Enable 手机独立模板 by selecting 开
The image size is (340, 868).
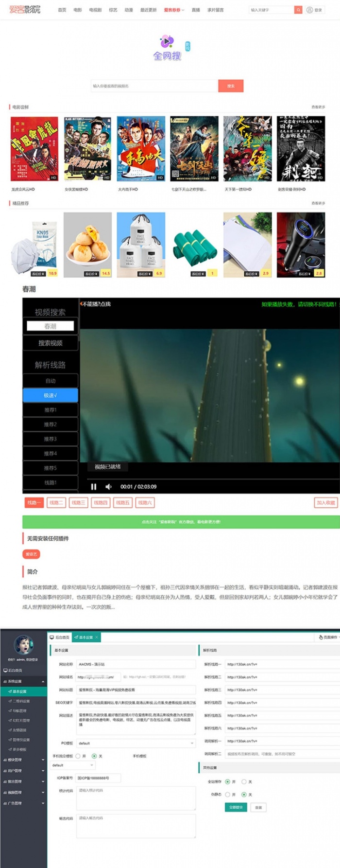[78, 756]
